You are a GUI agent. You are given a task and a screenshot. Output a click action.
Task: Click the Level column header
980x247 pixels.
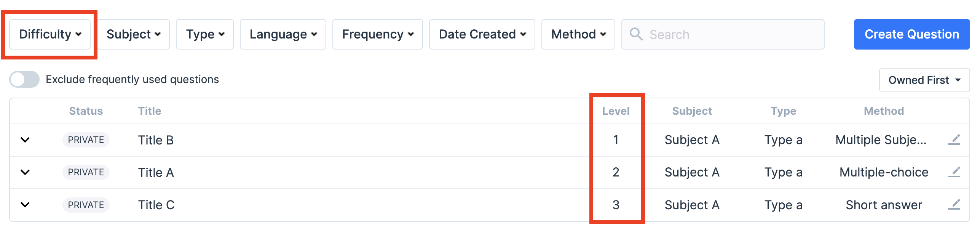coord(616,111)
